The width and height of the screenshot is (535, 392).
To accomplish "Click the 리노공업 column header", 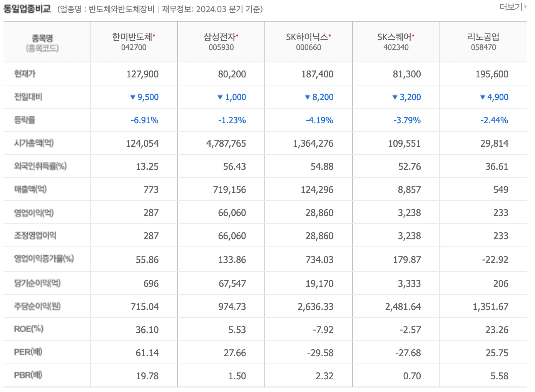I will click(483, 37).
